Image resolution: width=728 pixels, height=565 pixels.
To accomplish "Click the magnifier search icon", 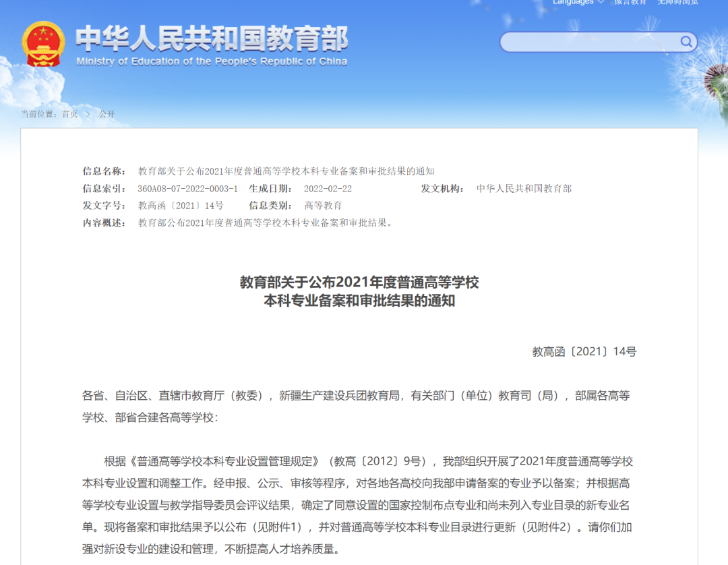I will tap(686, 42).
